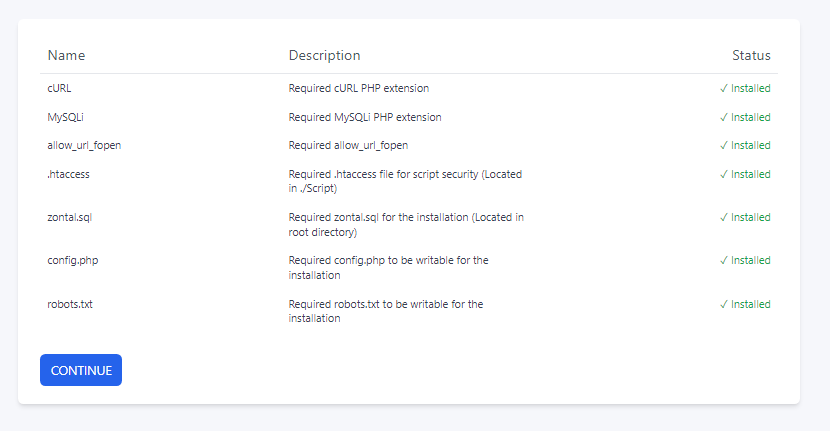Click the 'Required MySQLi PHP extension' description
The height and width of the screenshot is (431, 830).
point(365,117)
